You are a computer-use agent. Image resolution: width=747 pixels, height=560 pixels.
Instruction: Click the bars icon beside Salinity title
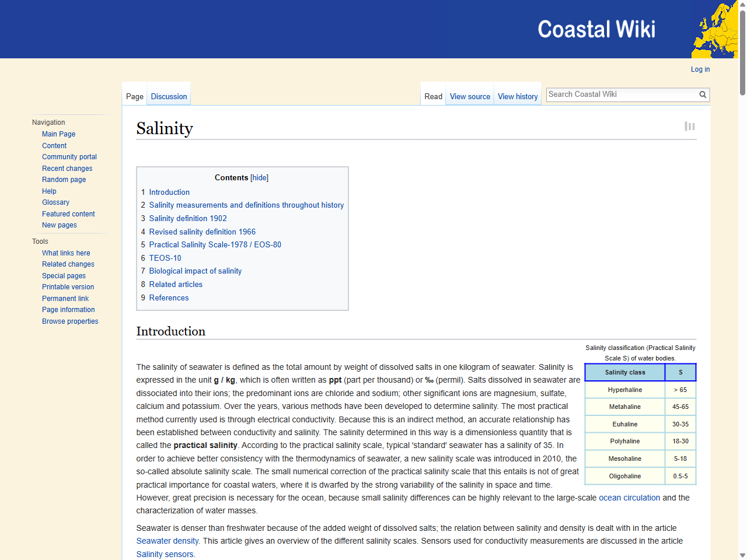(690, 127)
